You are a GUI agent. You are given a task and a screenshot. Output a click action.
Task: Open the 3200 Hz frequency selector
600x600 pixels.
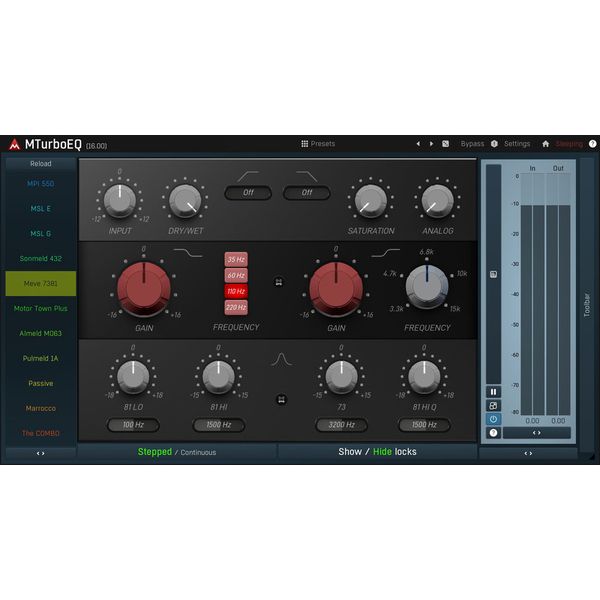[341, 425]
